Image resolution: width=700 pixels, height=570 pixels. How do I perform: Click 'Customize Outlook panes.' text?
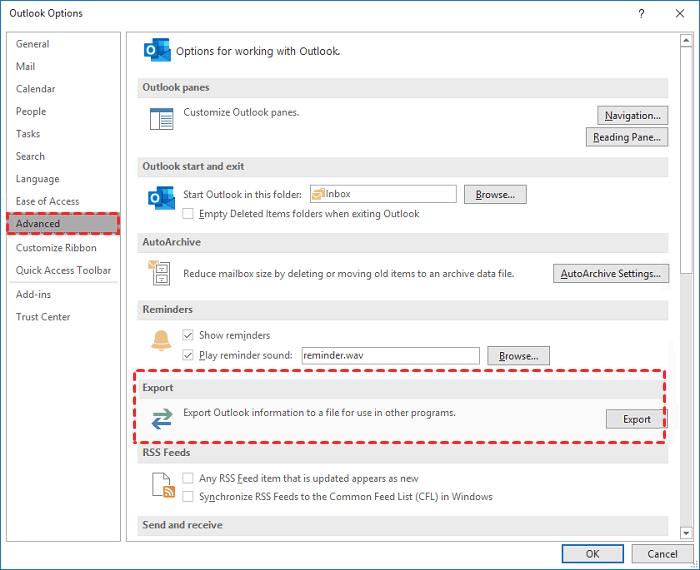pyautogui.click(x=241, y=112)
